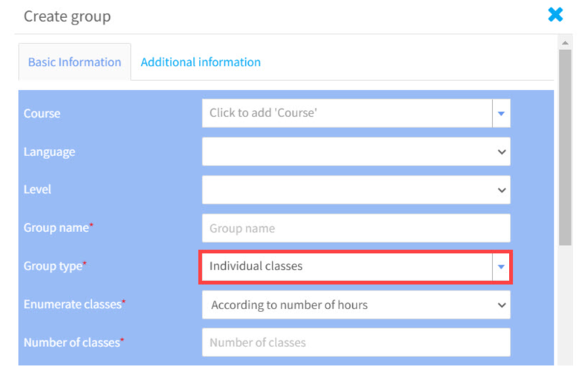
Task: Expand the Language dropdown
Action: click(x=356, y=152)
